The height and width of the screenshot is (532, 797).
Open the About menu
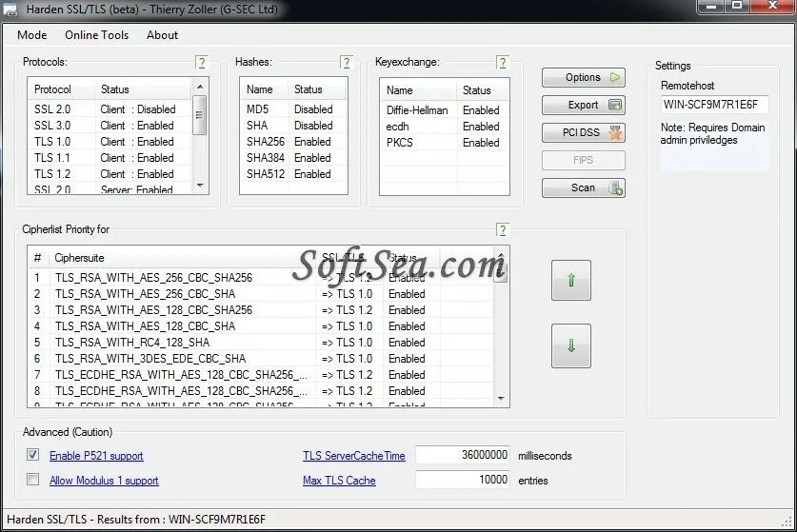pyautogui.click(x=162, y=35)
